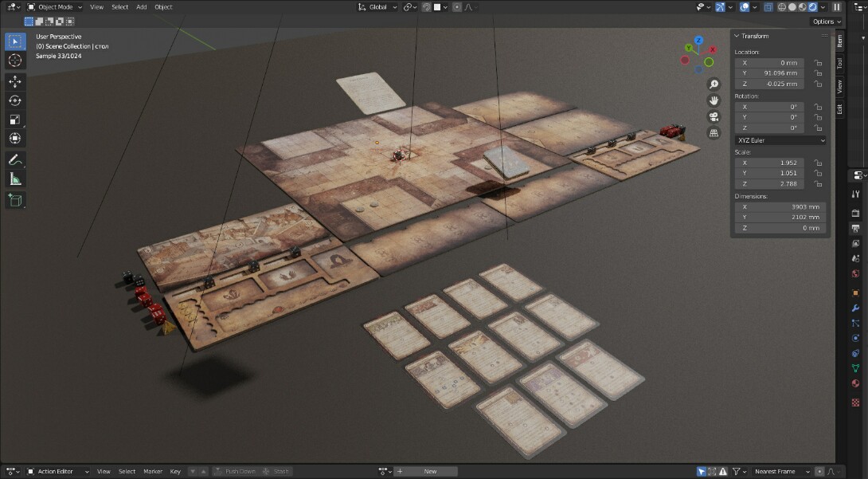Viewport: 868px width, 479px height.
Task: Toggle camera view with the camera icon
Action: coord(714,116)
